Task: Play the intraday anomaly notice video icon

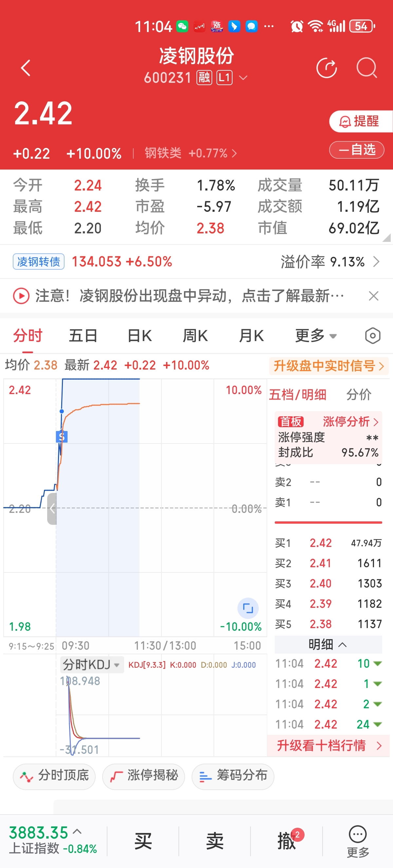Action: pos(21,296)
